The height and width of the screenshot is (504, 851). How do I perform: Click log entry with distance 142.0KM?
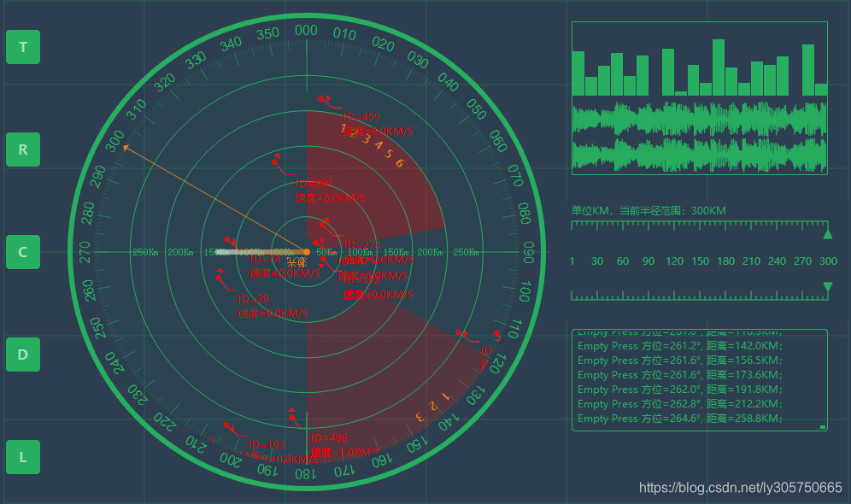680,346
